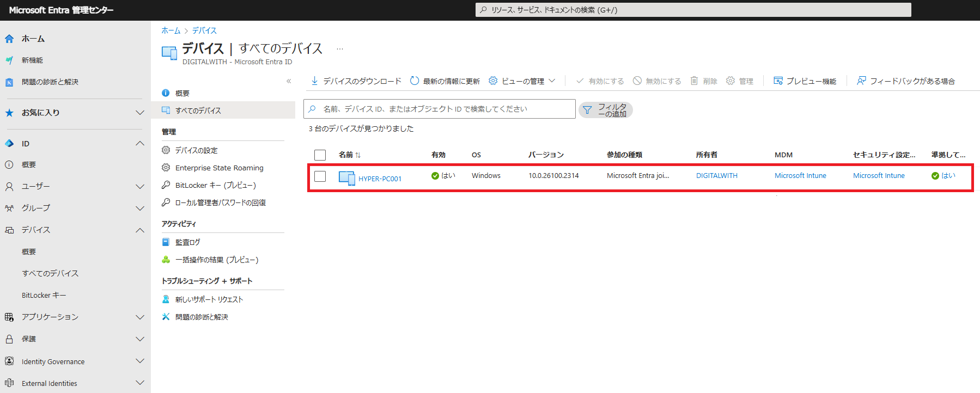Focus the top resource search bar
The image size is (980, 393).
693,10
